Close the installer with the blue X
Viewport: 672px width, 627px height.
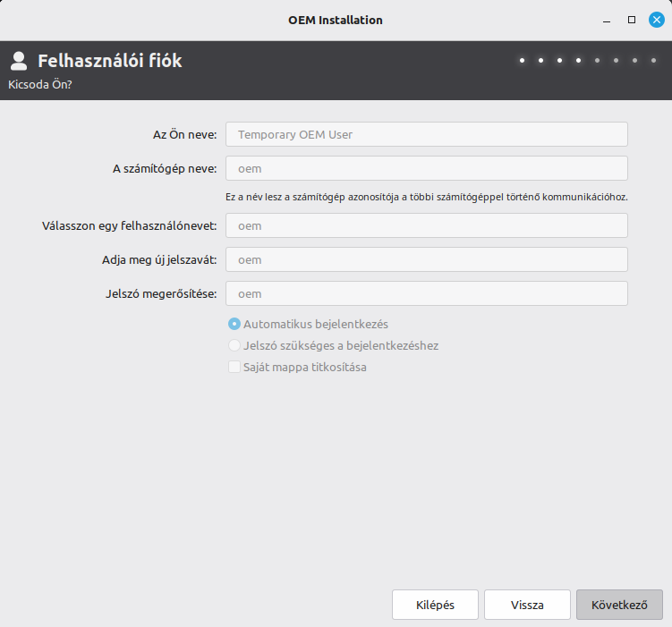(x=656, y=20)
